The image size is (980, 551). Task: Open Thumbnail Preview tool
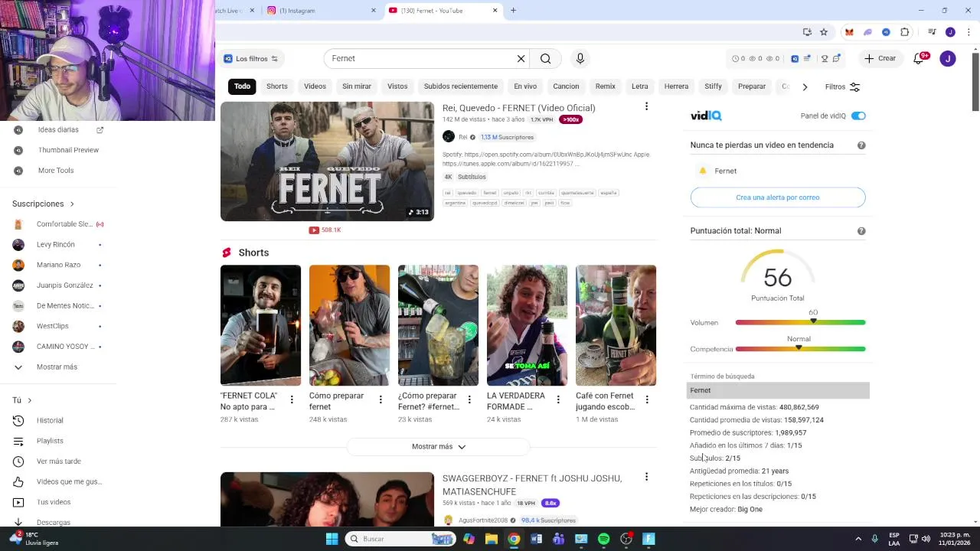coord(68,150)
